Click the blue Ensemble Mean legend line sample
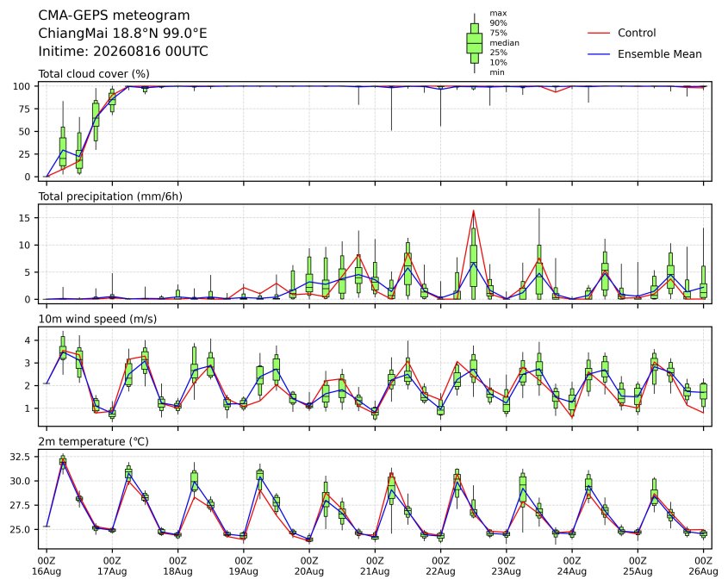The width and height of the screenshot is (728, 586). pos(599,54)
